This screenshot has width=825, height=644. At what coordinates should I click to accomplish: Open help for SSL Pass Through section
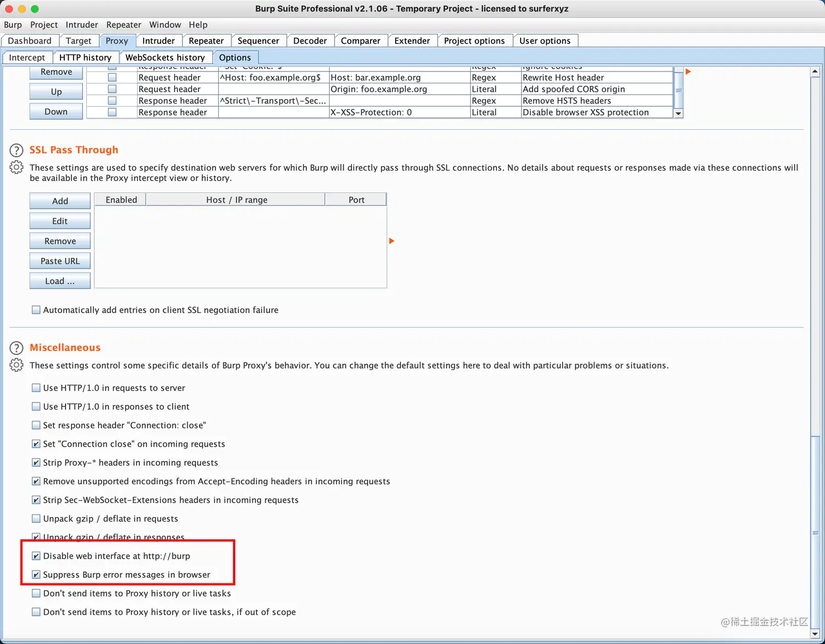click(x=16, y=150)
